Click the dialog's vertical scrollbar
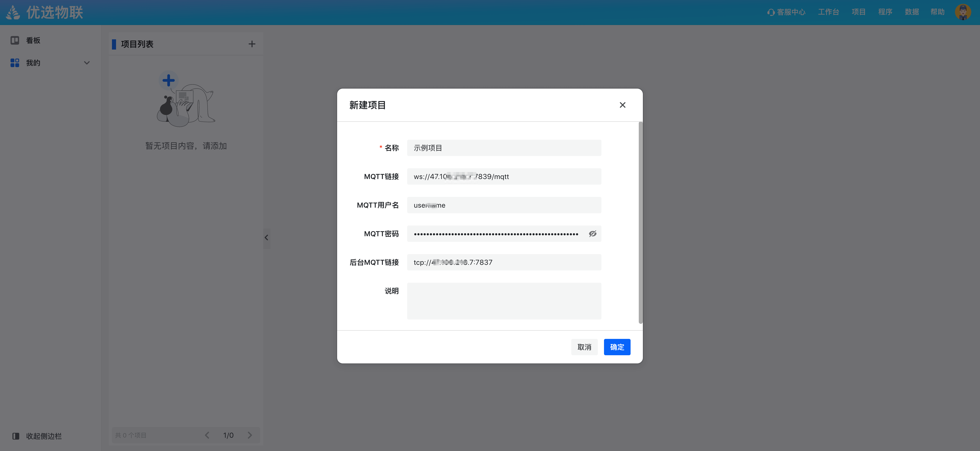 tap(640, 223)
